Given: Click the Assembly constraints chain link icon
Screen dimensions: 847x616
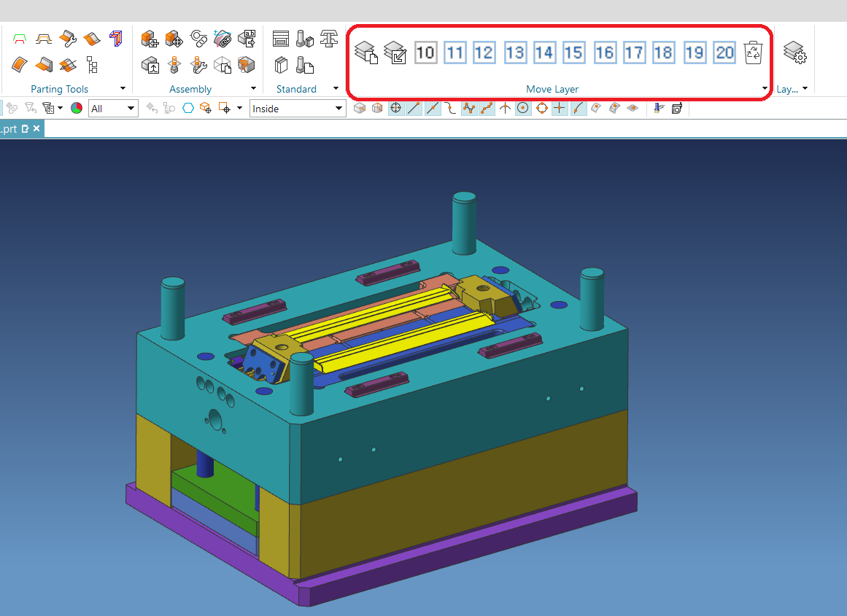Looking at the screenshot, I should 198,39.
